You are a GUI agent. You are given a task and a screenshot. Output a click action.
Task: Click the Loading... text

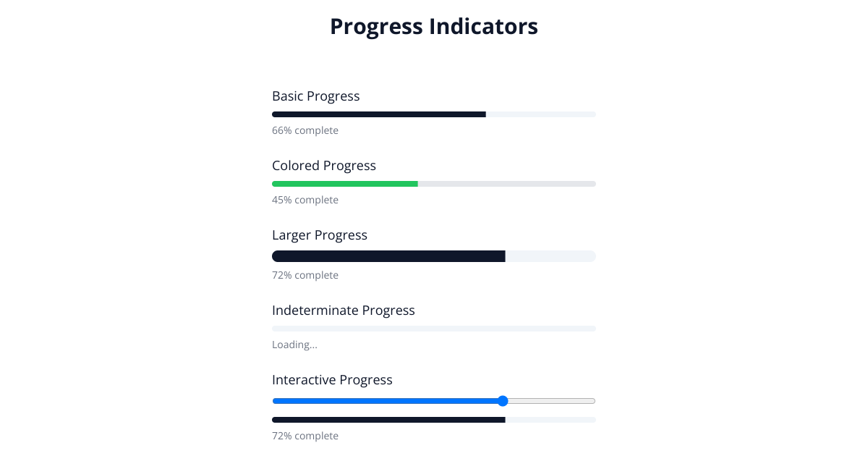[294, 345]
